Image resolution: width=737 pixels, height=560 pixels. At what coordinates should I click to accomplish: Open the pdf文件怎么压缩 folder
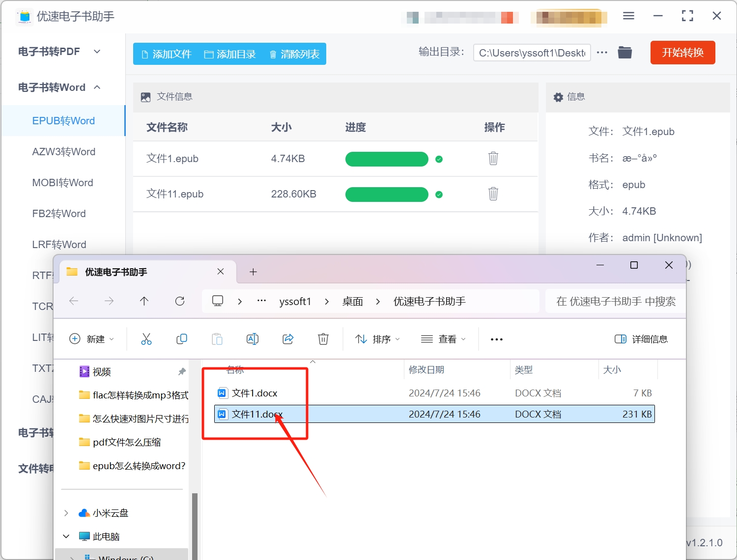(x=127, y=442)
